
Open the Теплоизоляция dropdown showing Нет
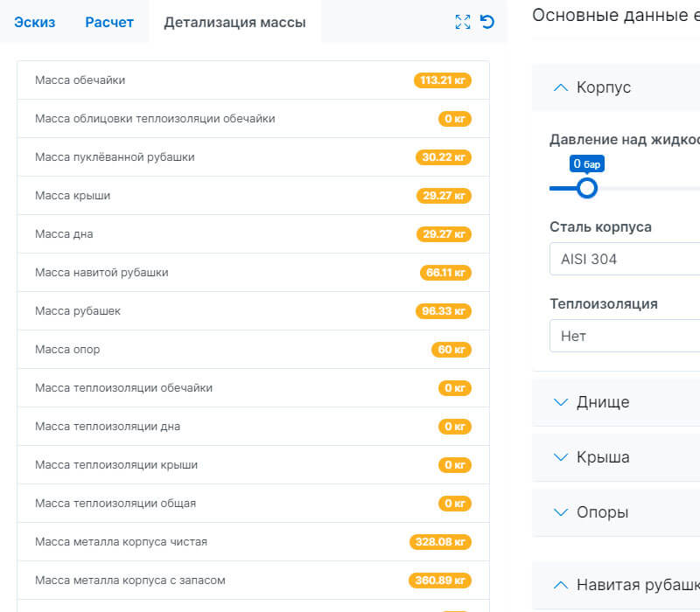(624, 336)
